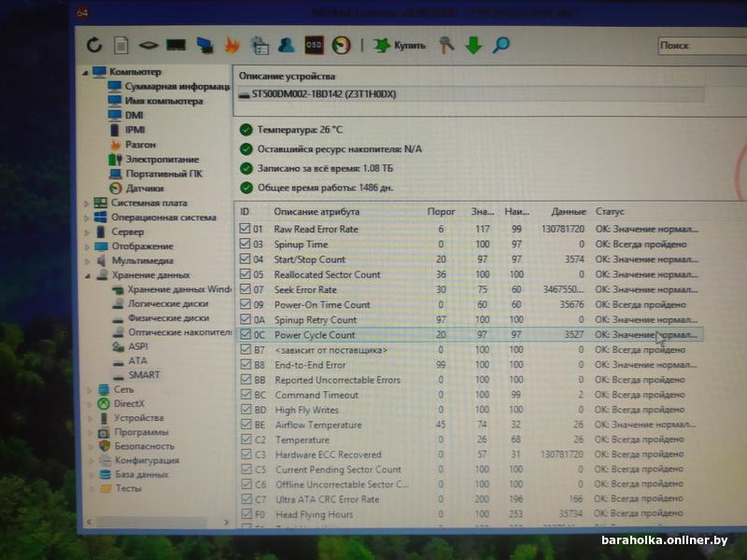Click the Безопасность shield icon
747x560 pixels.
point(105,446)
